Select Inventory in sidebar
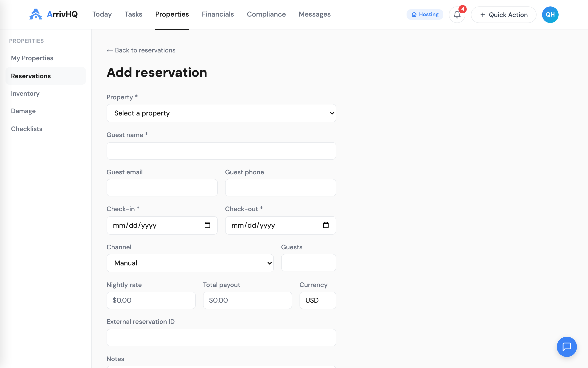588x368 pixels. click(46, 93)
